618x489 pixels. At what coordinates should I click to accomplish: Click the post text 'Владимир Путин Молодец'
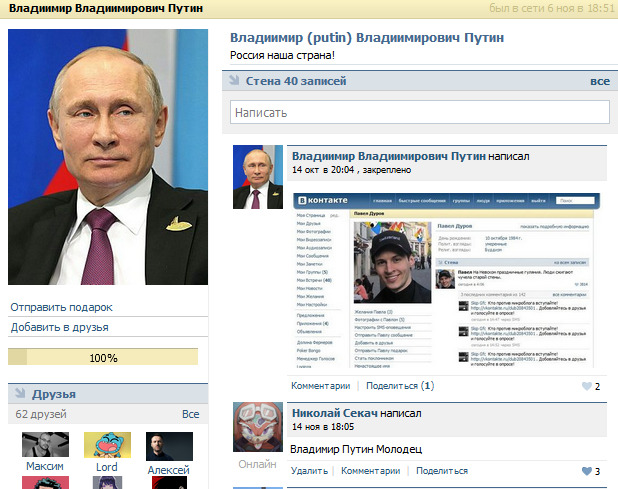356,449
